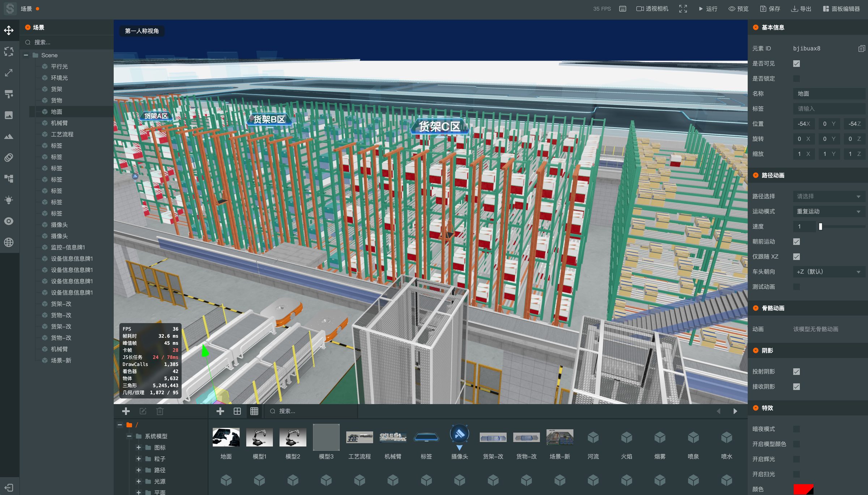This screenshot has height=495, width=868.
Task: Click the 运行 button
Action: click(x=708, y=9)
